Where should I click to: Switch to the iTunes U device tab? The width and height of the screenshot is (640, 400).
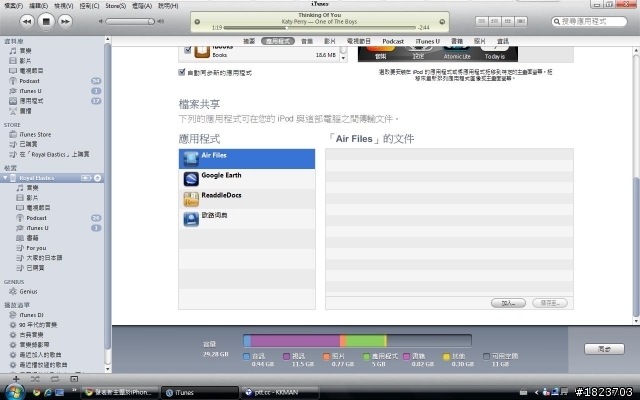(x=427, y=41)
